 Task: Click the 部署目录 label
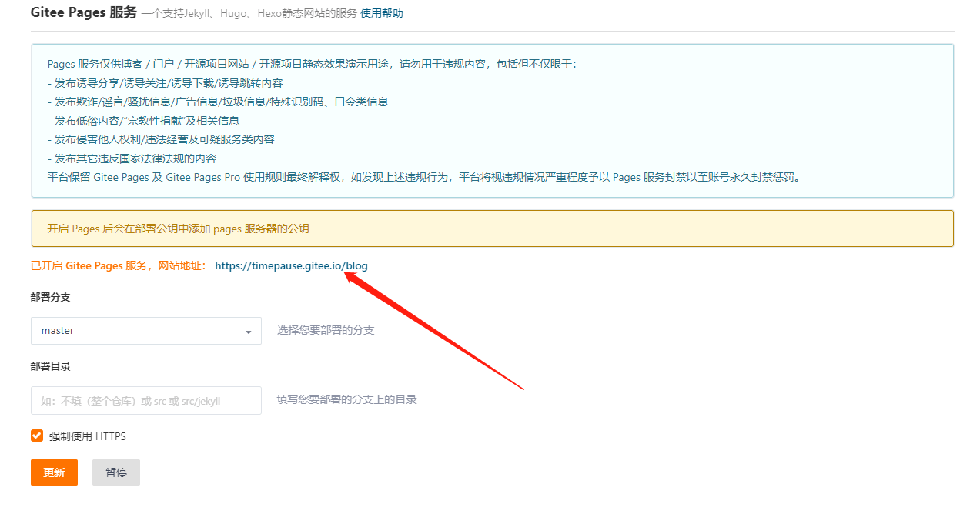click(51, 366)
